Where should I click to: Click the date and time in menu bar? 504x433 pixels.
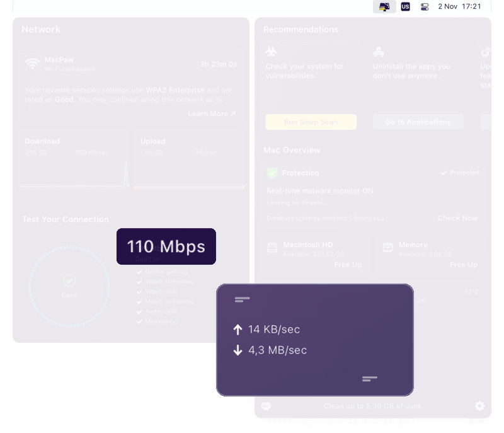[x=459, y=6]
